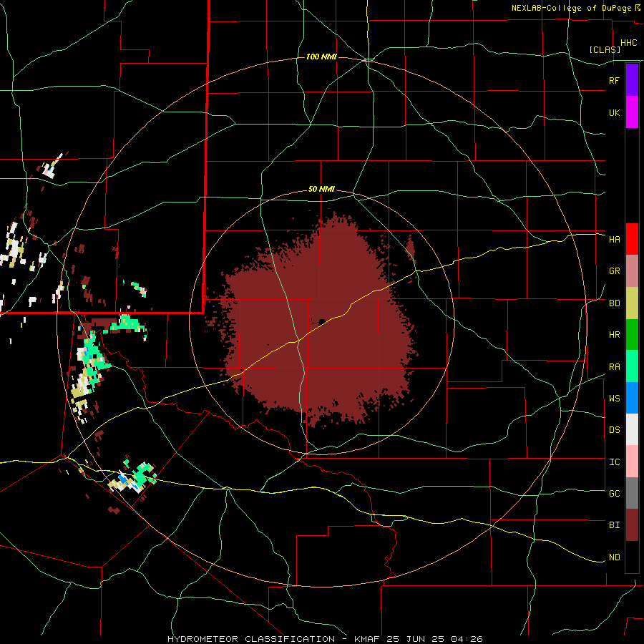Click the 'GR' legend label
This screenshot has width=644, height=644.
[614, 271]
